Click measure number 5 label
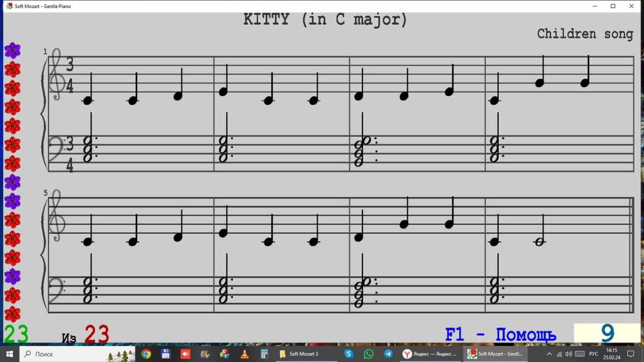Screen dimensions: 644x362 (46, 193)
